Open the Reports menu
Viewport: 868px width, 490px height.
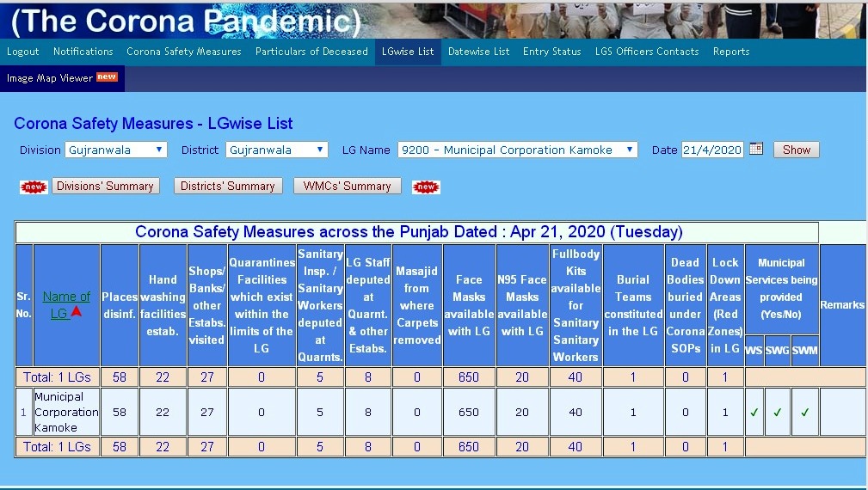coord(731,52)
